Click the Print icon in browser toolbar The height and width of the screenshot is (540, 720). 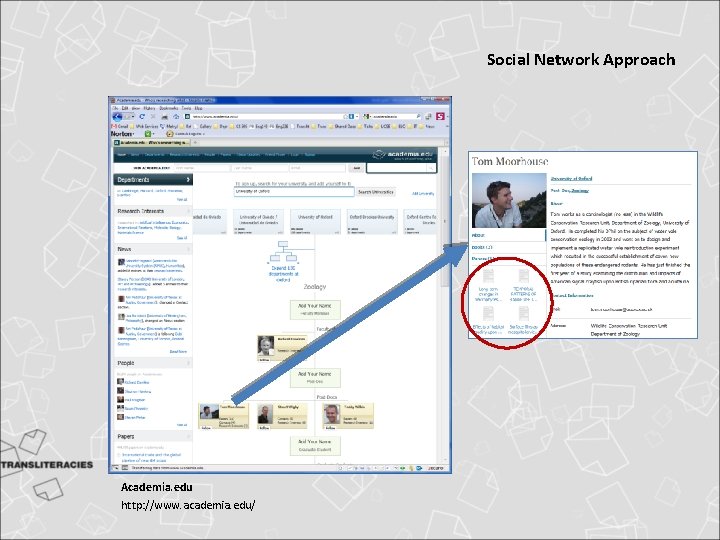[164, 117]
